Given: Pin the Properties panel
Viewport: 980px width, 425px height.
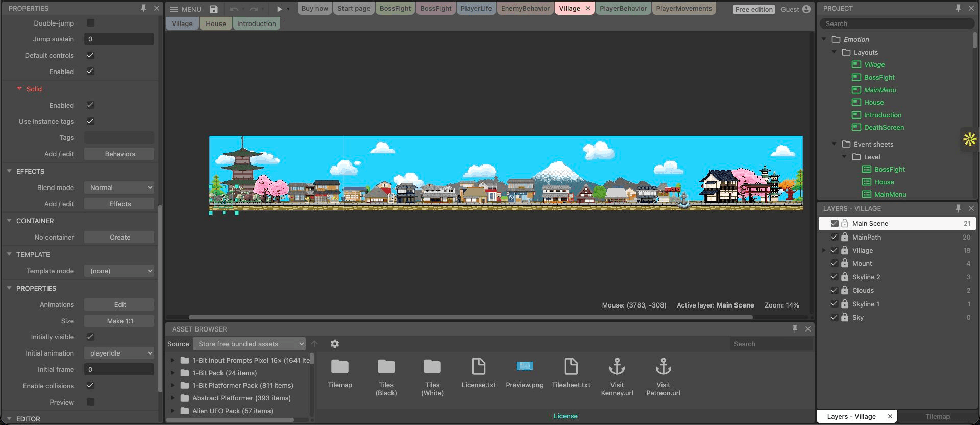Looking at the screenshot, I should tap(143, 8).
